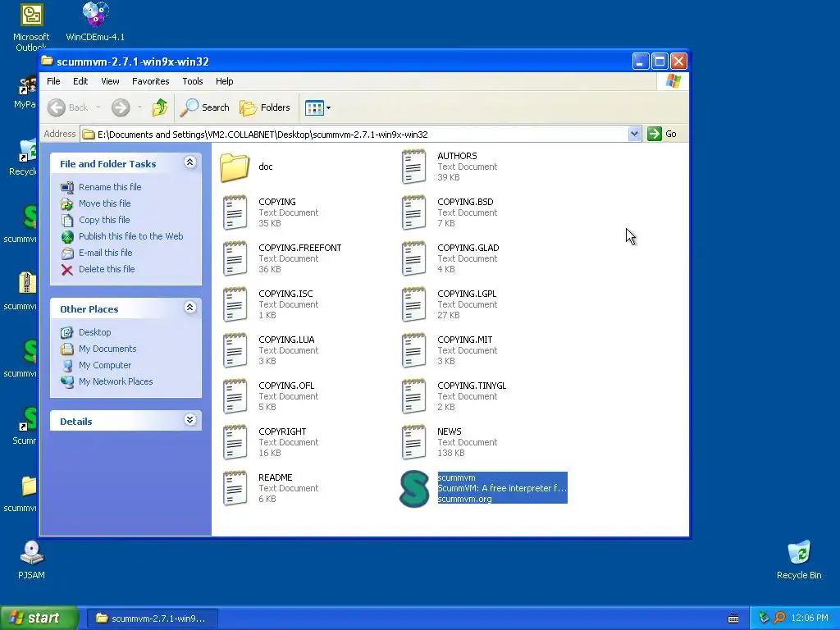The image size is (840, 630).
Task: Select the COPYING.TINYGL file icon
Action: tap(413, 397)
